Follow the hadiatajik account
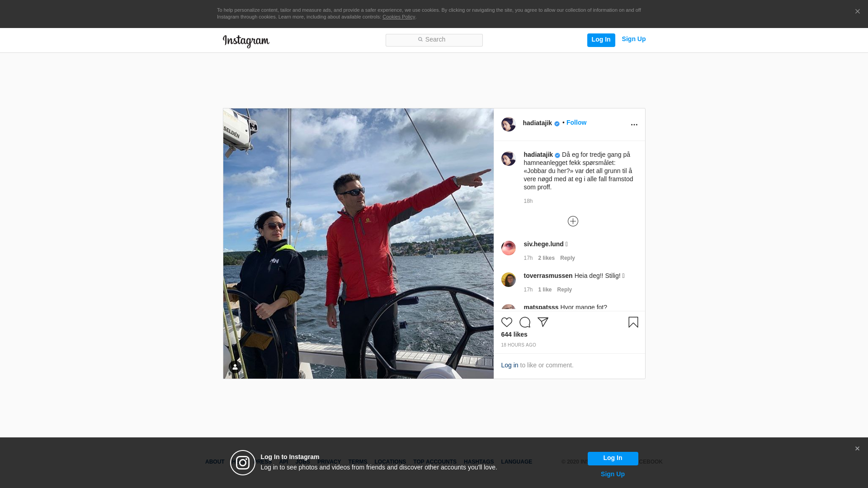The width and height of the screenshot is (868, 488). click(x=576, y=122)
